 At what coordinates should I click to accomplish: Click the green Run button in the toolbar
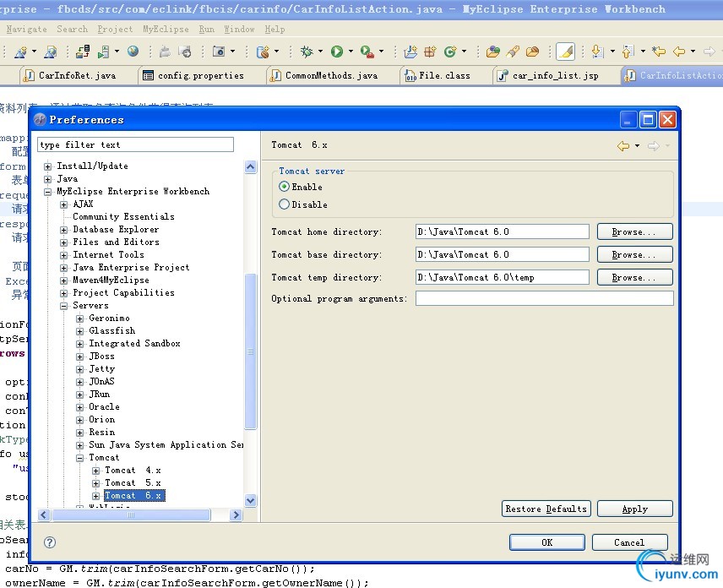[337, 52]
